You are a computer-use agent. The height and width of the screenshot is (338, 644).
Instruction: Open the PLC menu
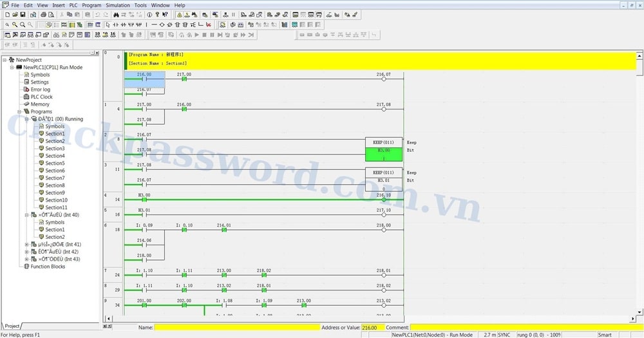click(x=73, y=5)
